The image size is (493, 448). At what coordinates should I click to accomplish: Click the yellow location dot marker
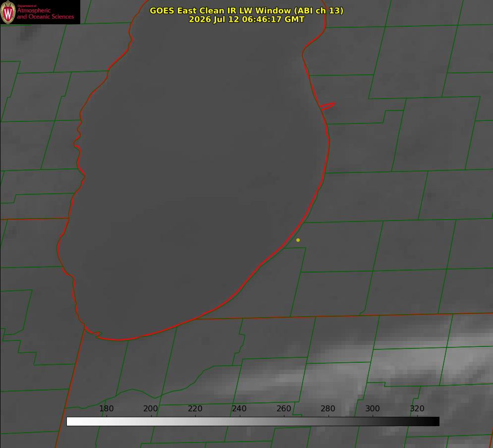pos(298,240)
